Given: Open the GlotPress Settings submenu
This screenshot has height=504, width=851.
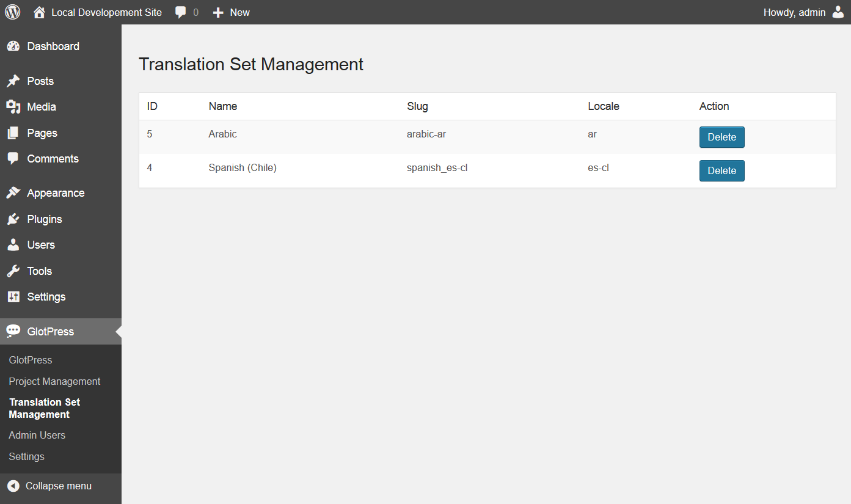Looking at the screenshot, I should (x=26, y=457).
